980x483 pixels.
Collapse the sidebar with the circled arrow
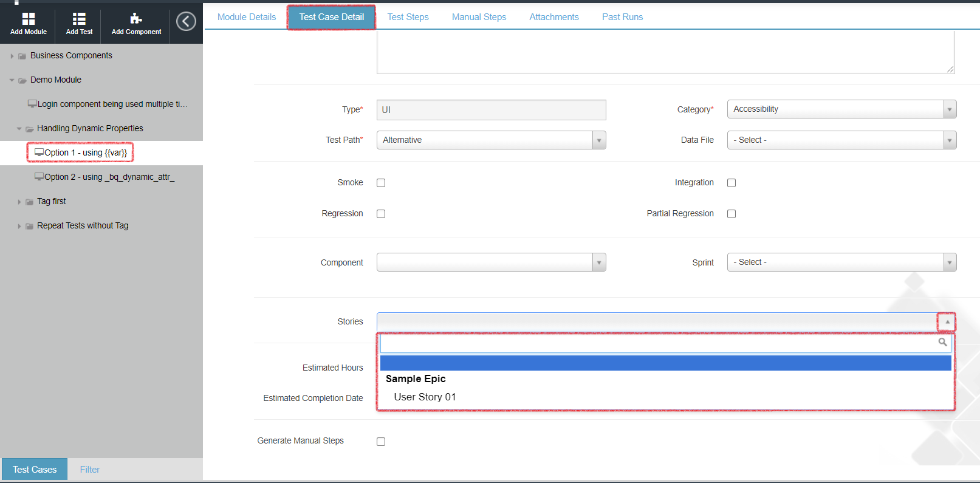tap(186, 21)
